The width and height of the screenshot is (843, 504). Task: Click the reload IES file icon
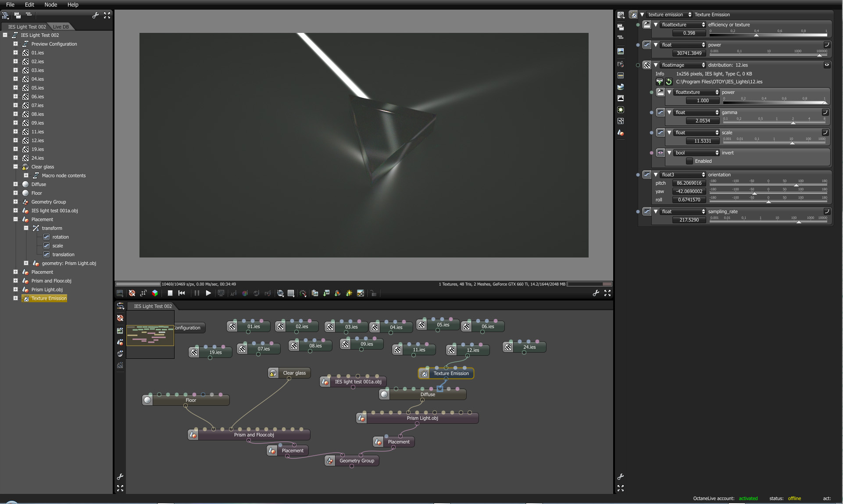coord(669,82)
